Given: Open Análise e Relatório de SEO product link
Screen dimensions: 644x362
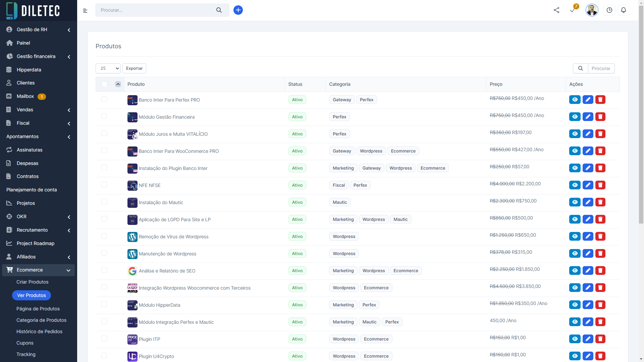Looking at the screenshot, I should (167, 271).
